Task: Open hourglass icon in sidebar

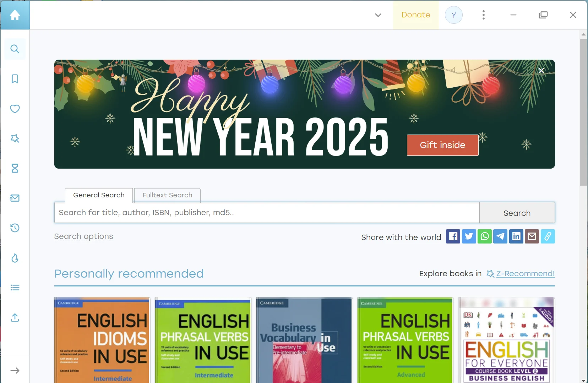Action: point(15,168)
